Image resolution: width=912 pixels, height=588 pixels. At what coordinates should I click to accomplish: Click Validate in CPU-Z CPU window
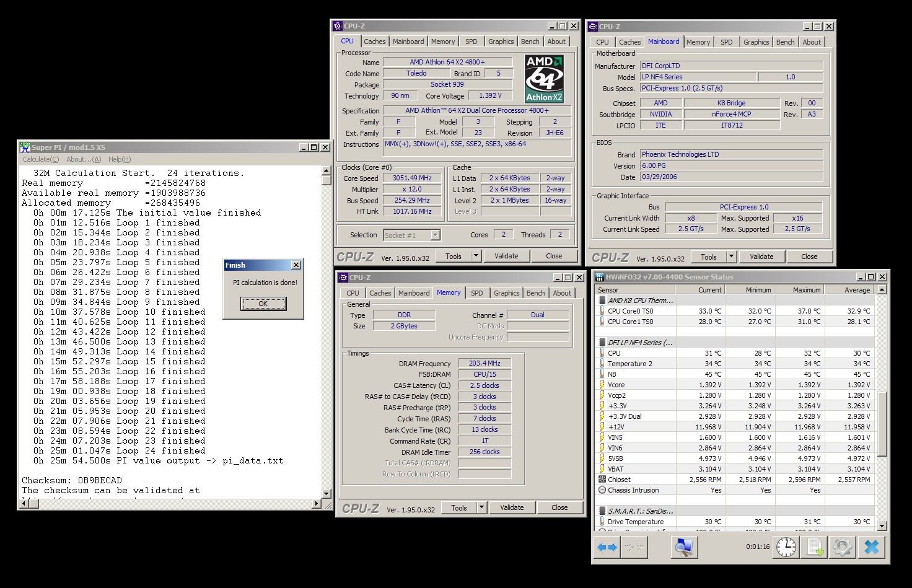pyautogui.click(x=506, y=256)
